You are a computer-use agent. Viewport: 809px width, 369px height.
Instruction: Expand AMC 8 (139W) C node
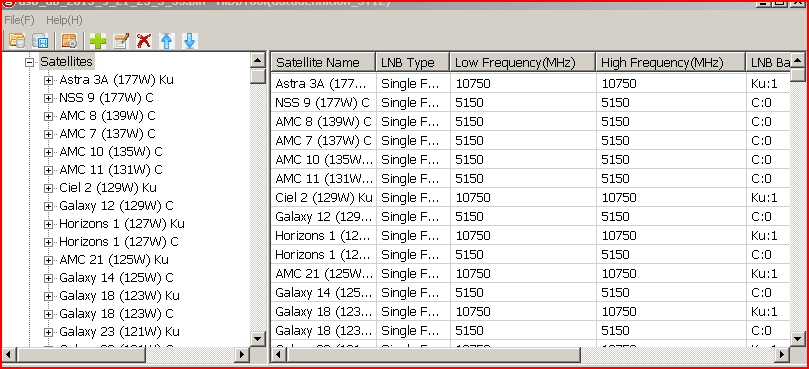click(x=48, y=116)
